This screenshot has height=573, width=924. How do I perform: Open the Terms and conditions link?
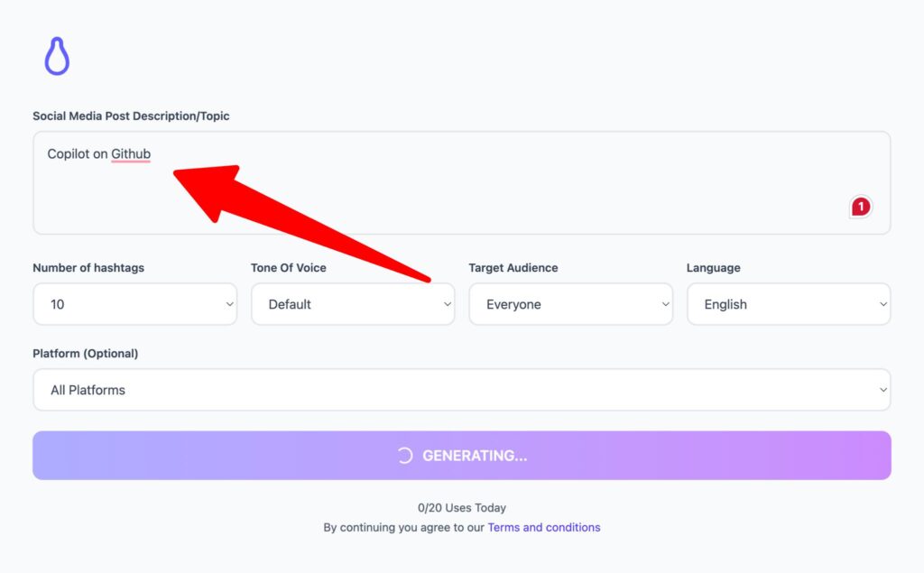pyautogui.click(x=543, y=527)
